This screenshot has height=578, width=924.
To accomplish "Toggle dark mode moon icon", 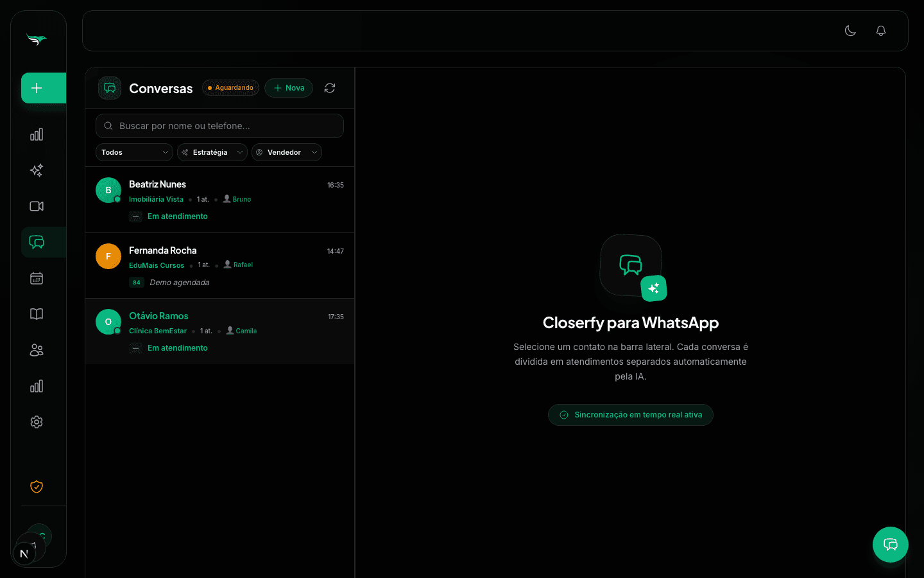I will [x=850, y=31].
